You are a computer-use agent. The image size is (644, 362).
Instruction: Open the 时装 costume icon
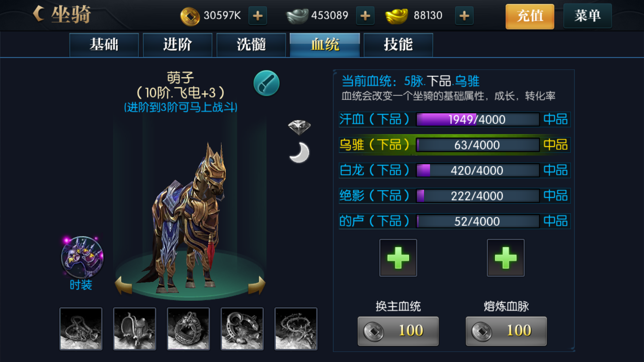point(82,257)
